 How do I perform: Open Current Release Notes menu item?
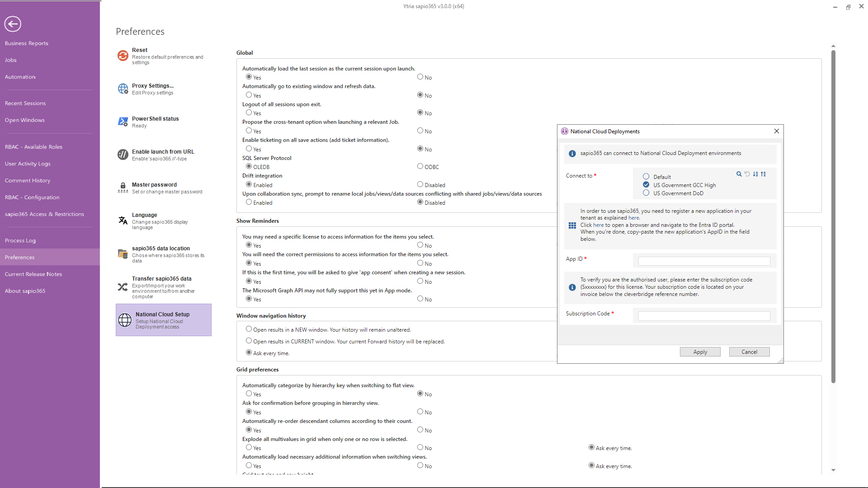tap(33, 274)
